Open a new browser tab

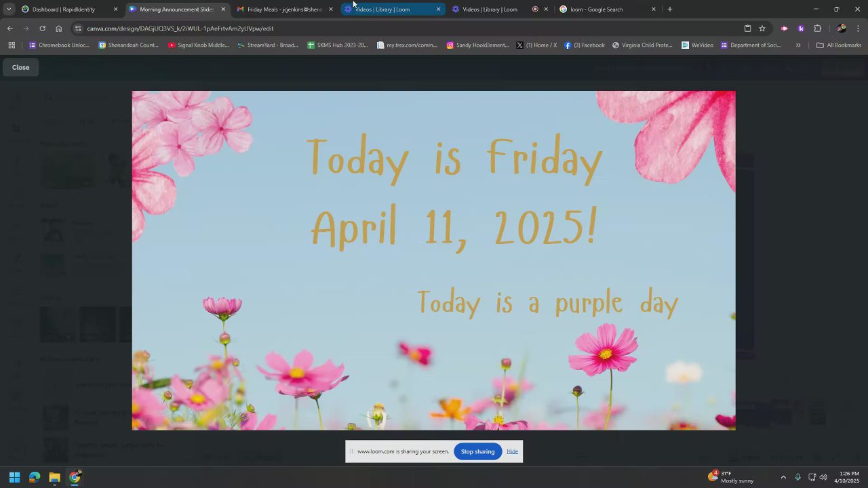669,9
